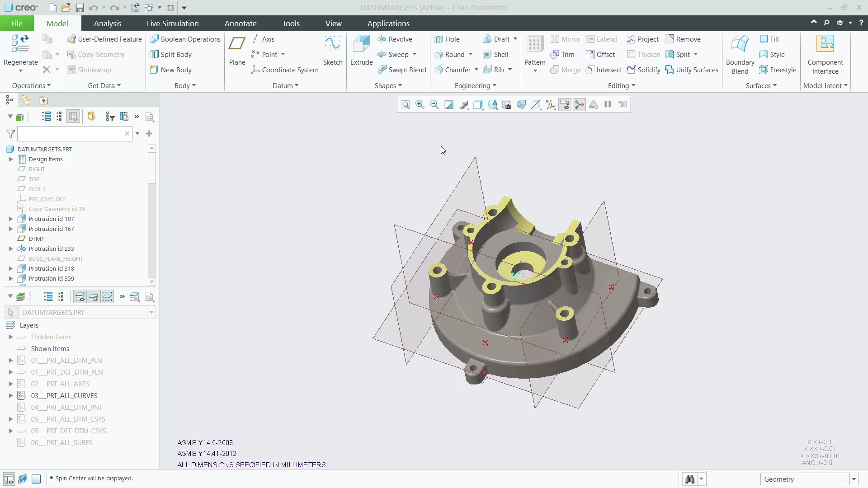Expand the 03__PRT_ALL_CURVES layer
The image size is (868, 488).
click(11, 396)
